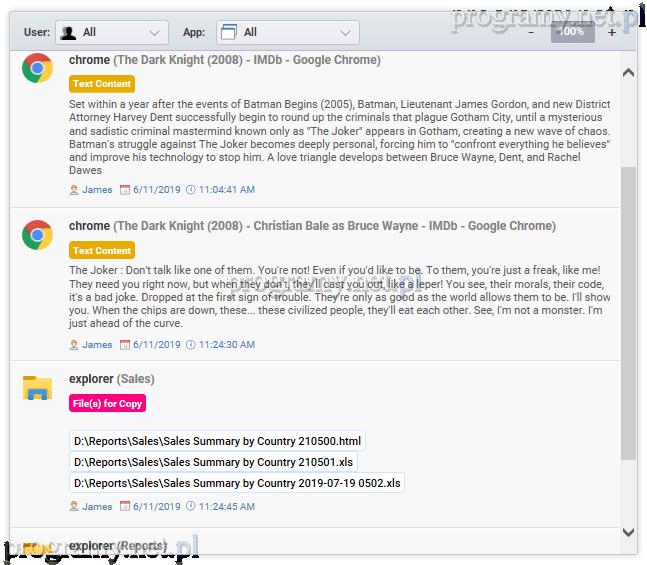Click window icon in the App dropdown
647x565 pixels.
[227, 33]
